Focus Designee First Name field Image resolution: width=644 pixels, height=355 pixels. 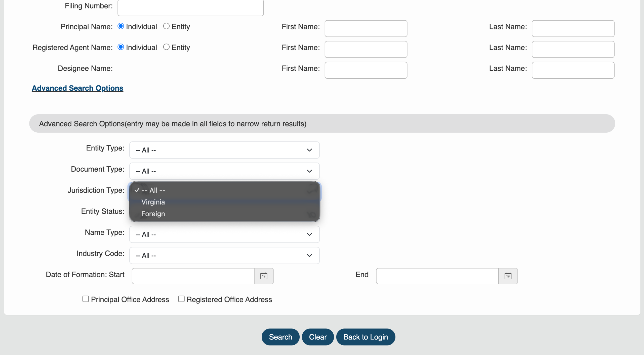(x=366, y=70)
